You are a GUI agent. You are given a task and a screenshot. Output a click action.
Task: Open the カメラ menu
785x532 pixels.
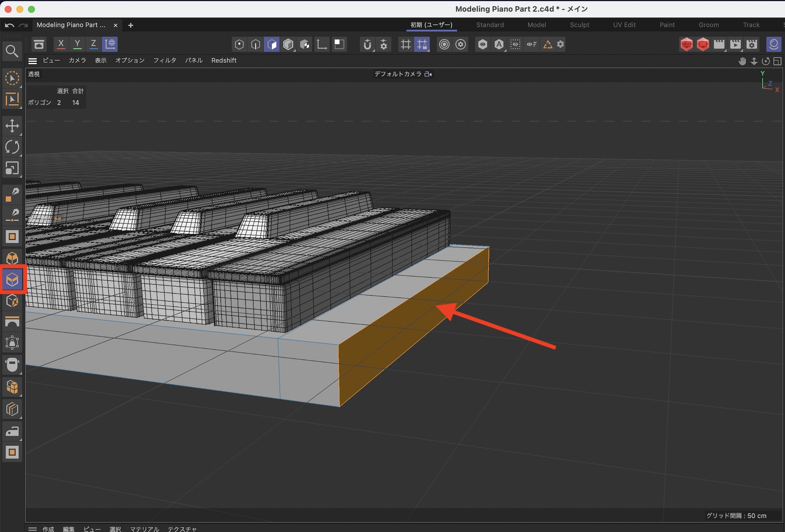click(x=77, y=60)
